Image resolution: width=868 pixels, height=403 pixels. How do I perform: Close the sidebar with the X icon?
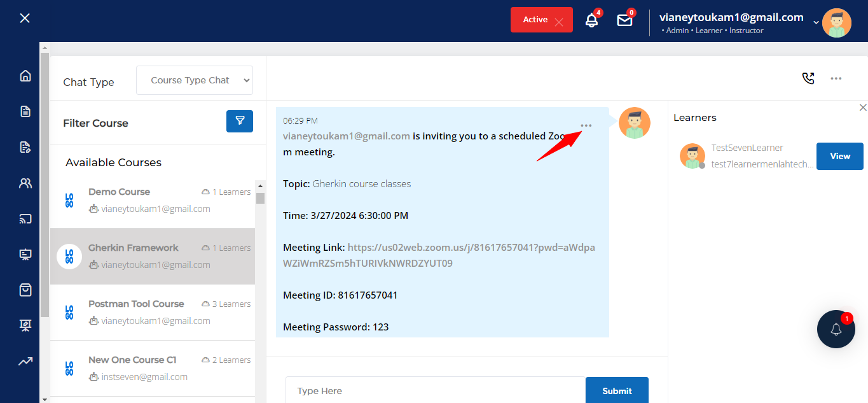click(x=25, y=18)
